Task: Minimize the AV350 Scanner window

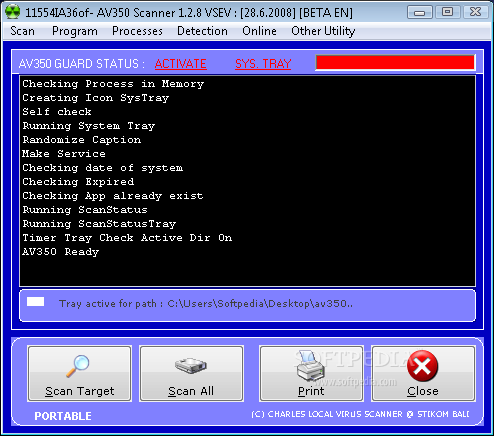Action: coord(420,12)
